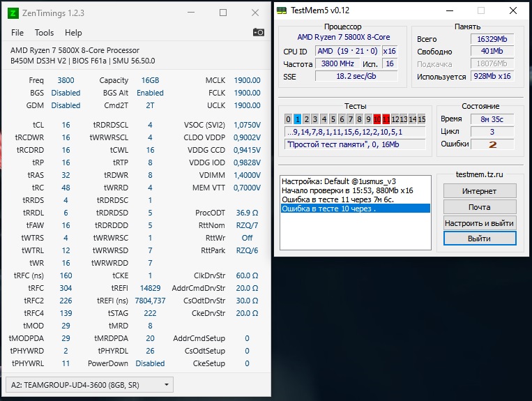The image size is (532, 401).
Task: Click the Выйти button in TestMem5
Action: tap(480, 238)
